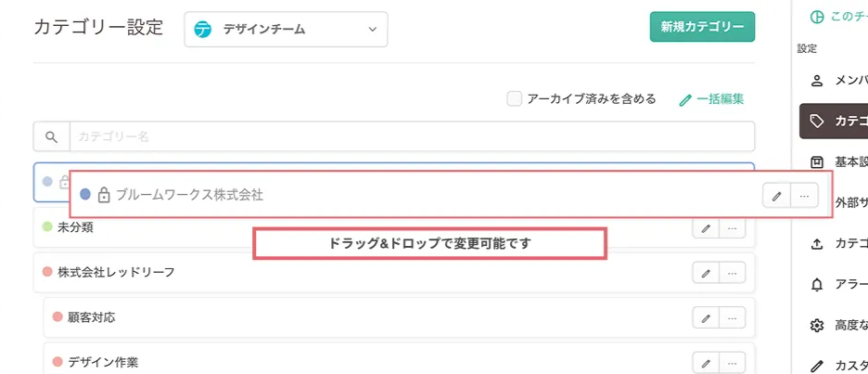
Task: Click the pencil icon for 顧客対応
Action: click(x=706, y=318)
